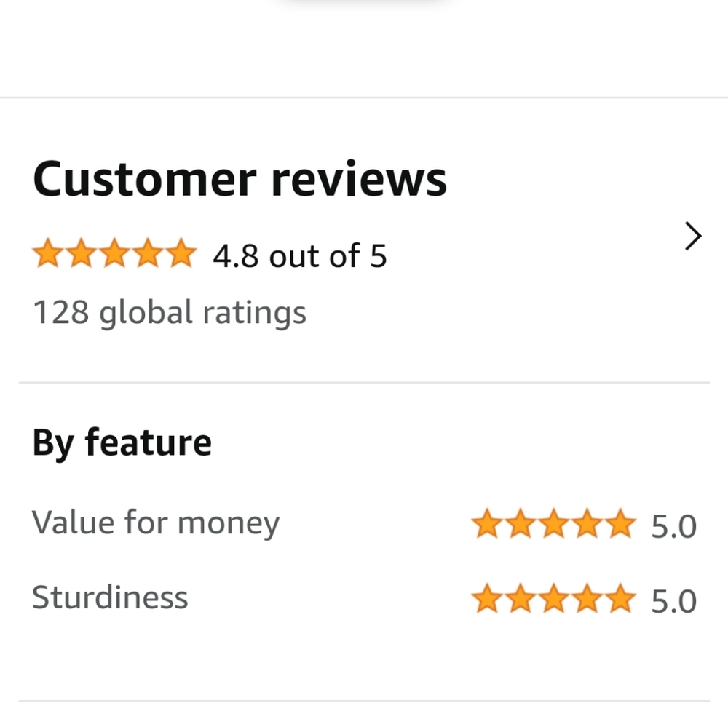Click the first star of the 4.8 overall rating
The image size is (728, 727).
click(x=47, y=255)
